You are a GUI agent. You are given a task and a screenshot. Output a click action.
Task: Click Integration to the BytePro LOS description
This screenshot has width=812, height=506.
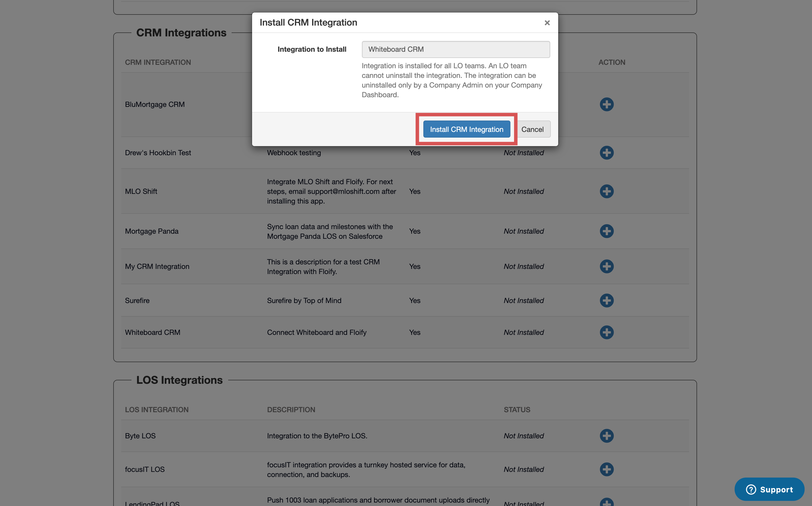click(317, 436)
